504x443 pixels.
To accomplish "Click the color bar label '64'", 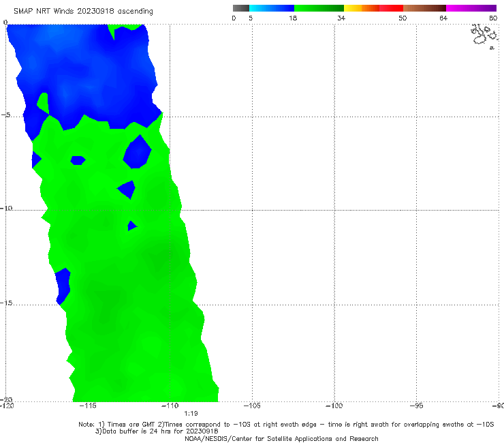I will (443, 18).
